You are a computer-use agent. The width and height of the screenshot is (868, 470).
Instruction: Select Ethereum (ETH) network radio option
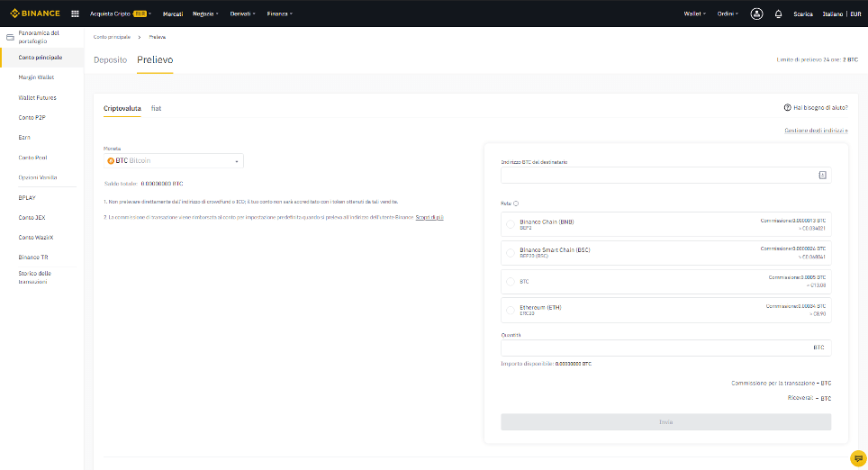pyautogui.click(x=510, y=310)
